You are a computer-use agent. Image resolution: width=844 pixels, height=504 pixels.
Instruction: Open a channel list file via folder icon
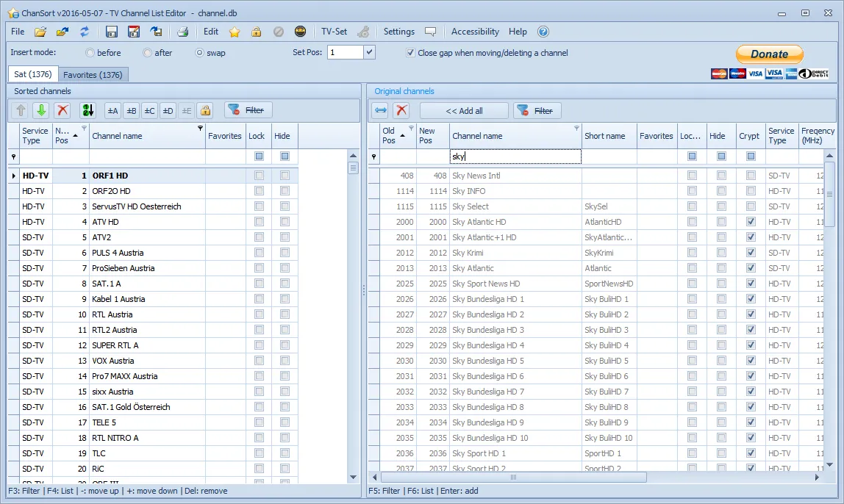click(x=40, y=32)
